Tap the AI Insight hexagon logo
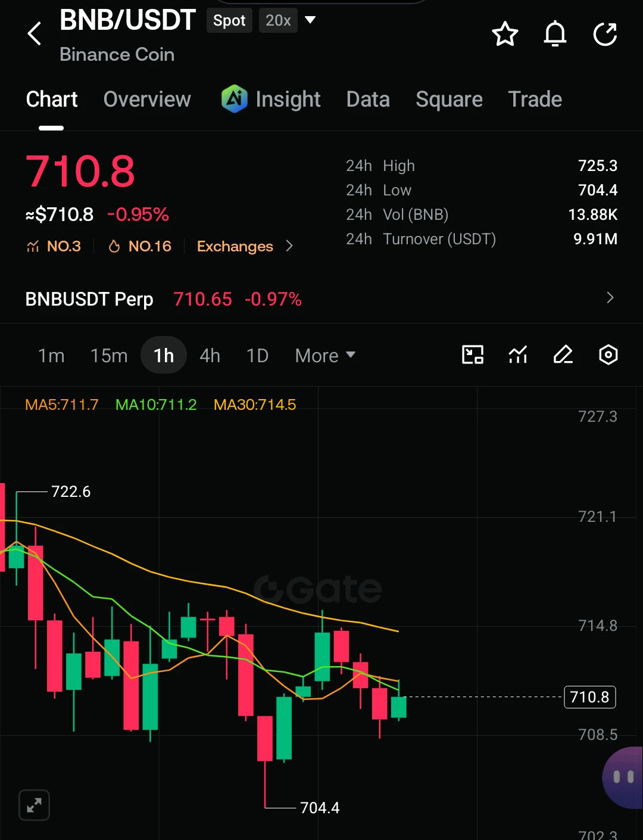Screen dimensions: 643x840 click(235, 98)
